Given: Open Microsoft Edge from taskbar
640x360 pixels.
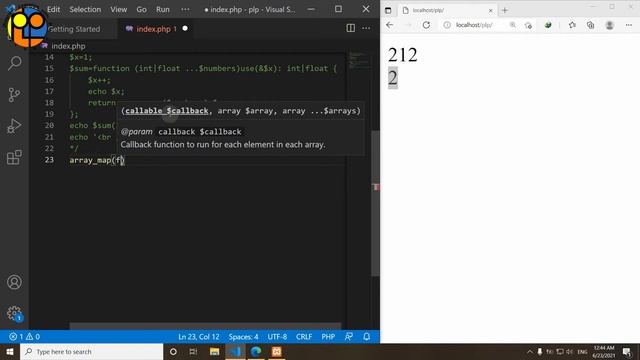Looking at the screenshot, I should [x=256, y=351].
